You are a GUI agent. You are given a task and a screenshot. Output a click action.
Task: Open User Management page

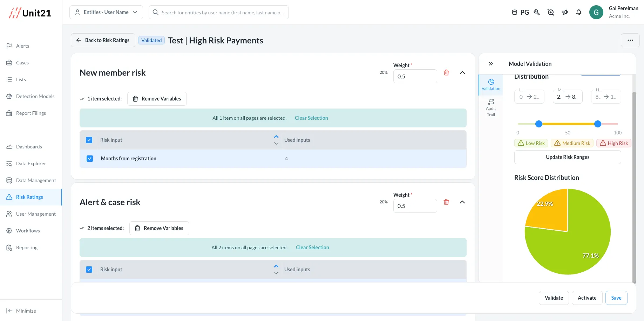(36, 214)
